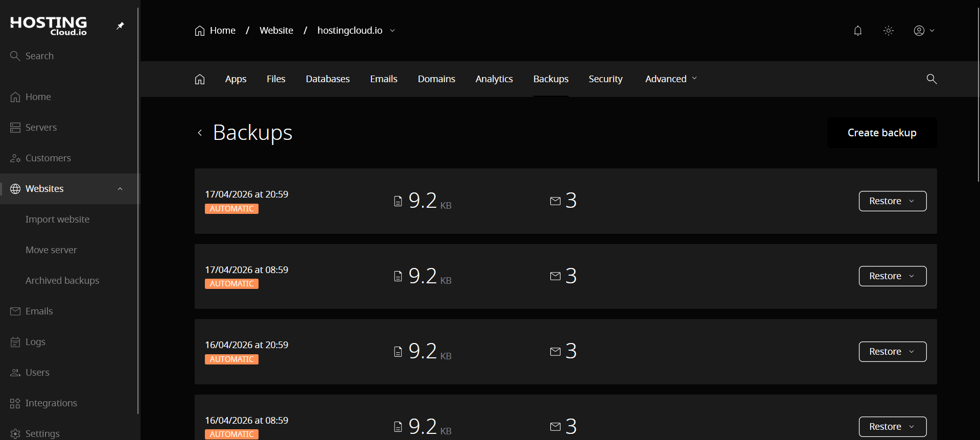This screenshot has width=980, height=440.
Task: Open the user account menu
Action: point(923,31)
